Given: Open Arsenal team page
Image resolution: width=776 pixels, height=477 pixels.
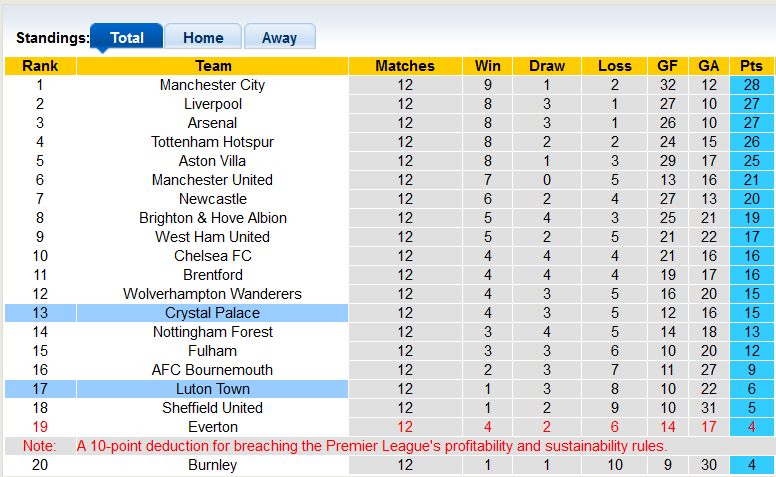Looking at the screenshot, I should pos(212,123).
